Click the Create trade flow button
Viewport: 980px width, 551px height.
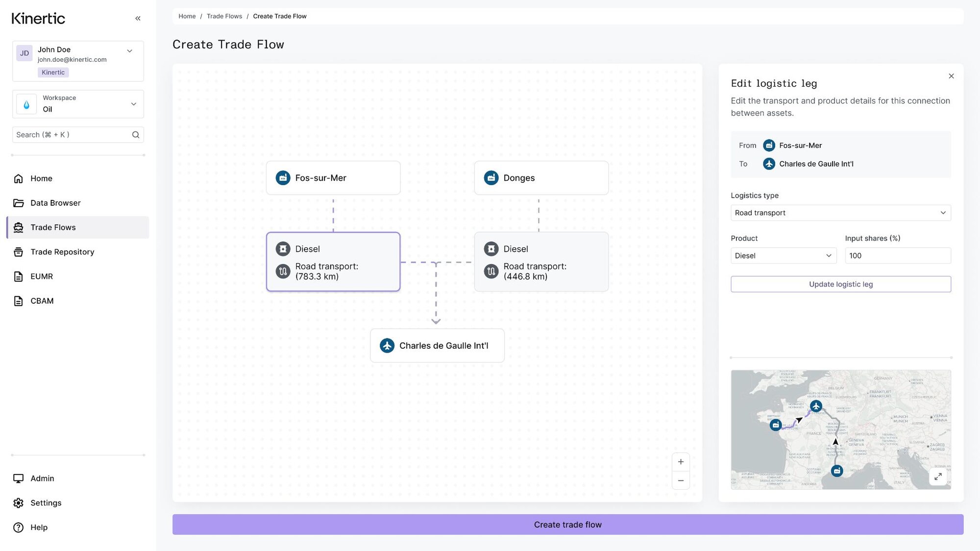click(567, 525)
